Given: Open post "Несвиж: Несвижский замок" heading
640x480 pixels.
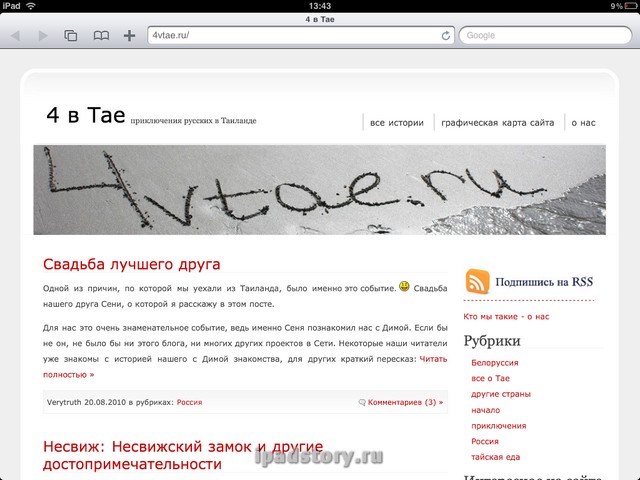Looking at the screenshot, I should coord(183,455).
